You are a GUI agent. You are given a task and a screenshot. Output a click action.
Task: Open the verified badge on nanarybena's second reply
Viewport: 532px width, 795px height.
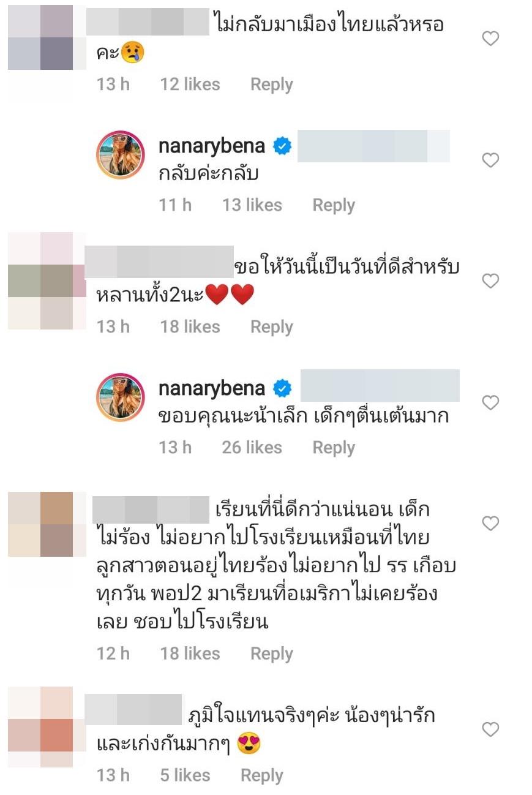click(282, 388)
